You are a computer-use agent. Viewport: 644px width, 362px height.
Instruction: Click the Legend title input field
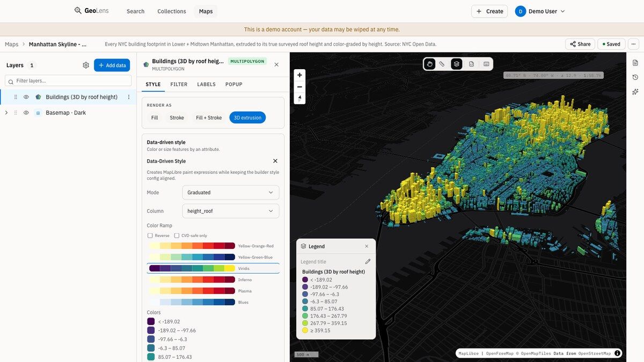331,262
